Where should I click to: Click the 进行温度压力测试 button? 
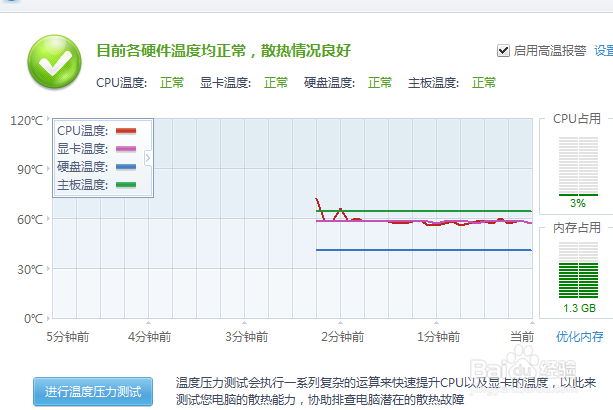(x=93, y=391)
